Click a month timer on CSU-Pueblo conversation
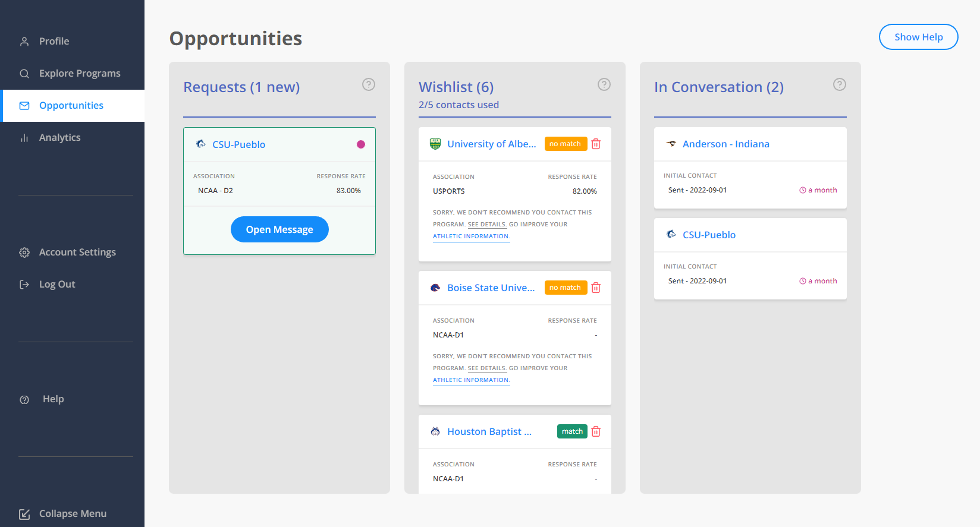This screenshot has height=527, width=980. (818, 281)
